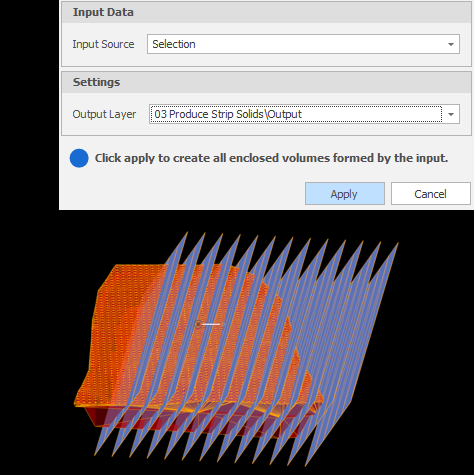Click black area left of the dialog
Viewport: 474px width, 475px height.
29,100
